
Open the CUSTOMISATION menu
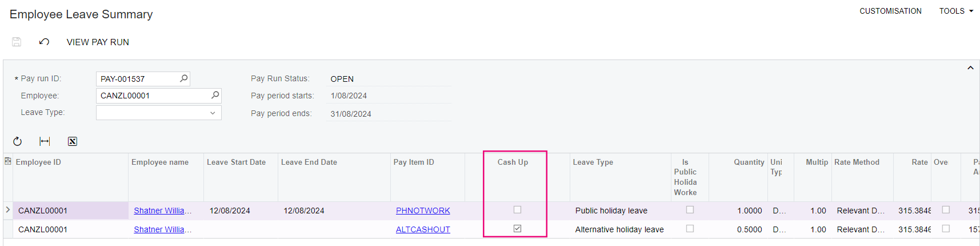point(890,11)
